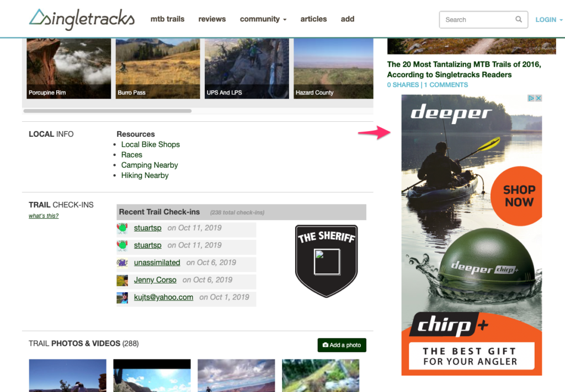Click add in the top navigation
The height and width of the screenshot is (392, 565).
(348, 19)
